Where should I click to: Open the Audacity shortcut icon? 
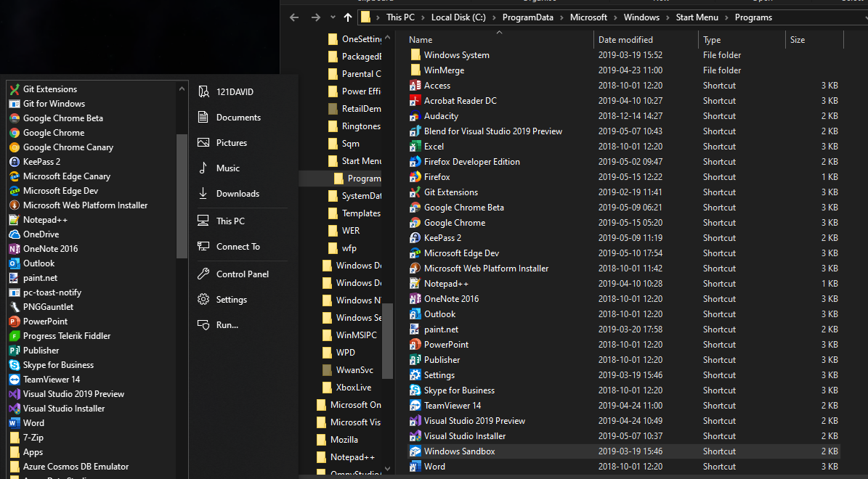[415, 116]
